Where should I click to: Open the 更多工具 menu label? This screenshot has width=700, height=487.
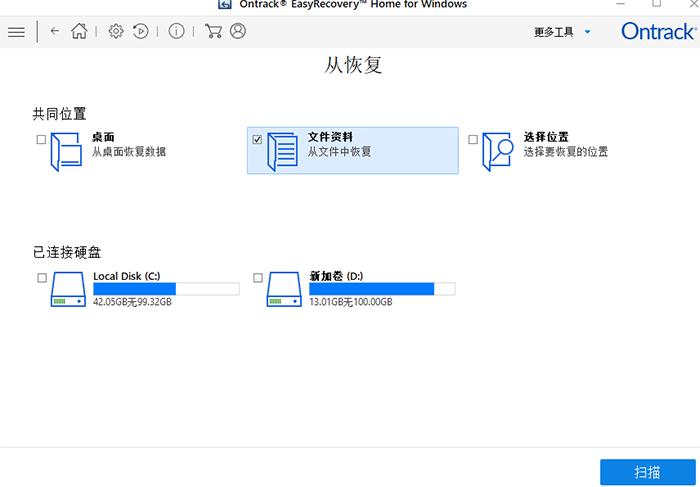point(554,32)
